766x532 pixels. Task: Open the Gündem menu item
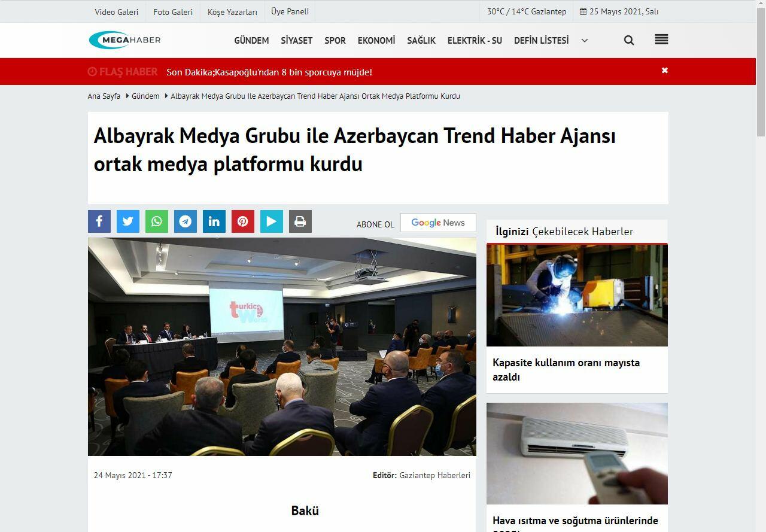click(251, 40)
